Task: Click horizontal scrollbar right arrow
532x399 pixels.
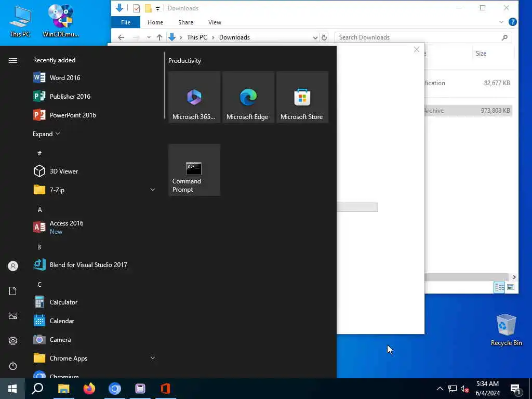Action: (514, 277)
